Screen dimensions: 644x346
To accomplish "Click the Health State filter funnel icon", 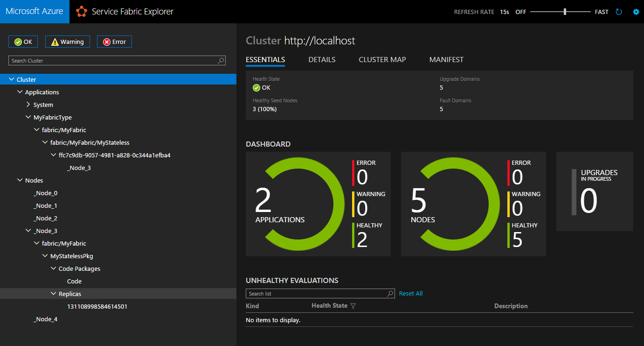I will tap(353, 306).
